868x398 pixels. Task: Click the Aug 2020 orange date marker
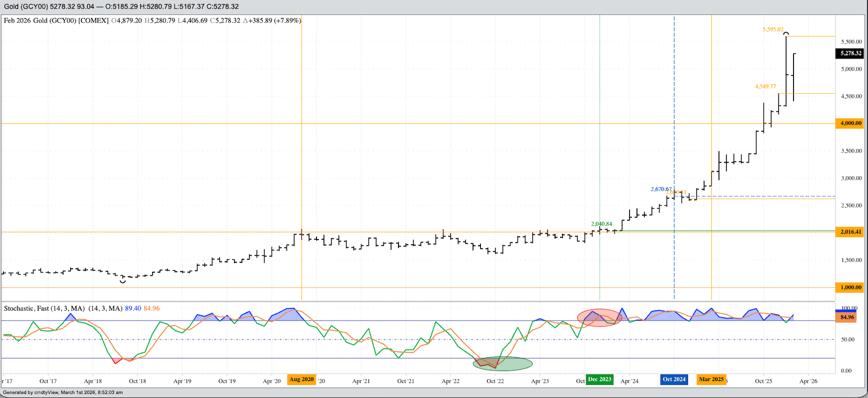click(x=301, y=380)
